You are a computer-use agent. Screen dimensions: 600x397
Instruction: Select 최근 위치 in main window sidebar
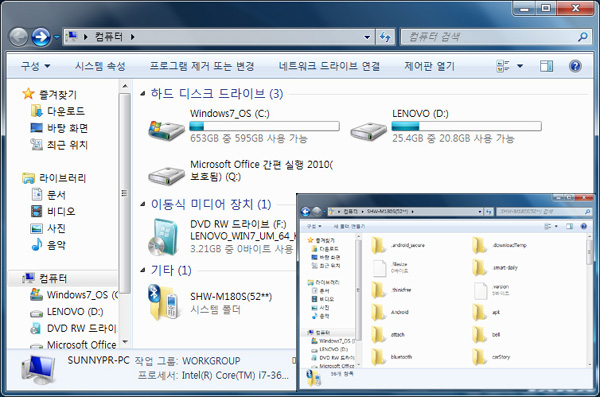click(x=67, y=145)
